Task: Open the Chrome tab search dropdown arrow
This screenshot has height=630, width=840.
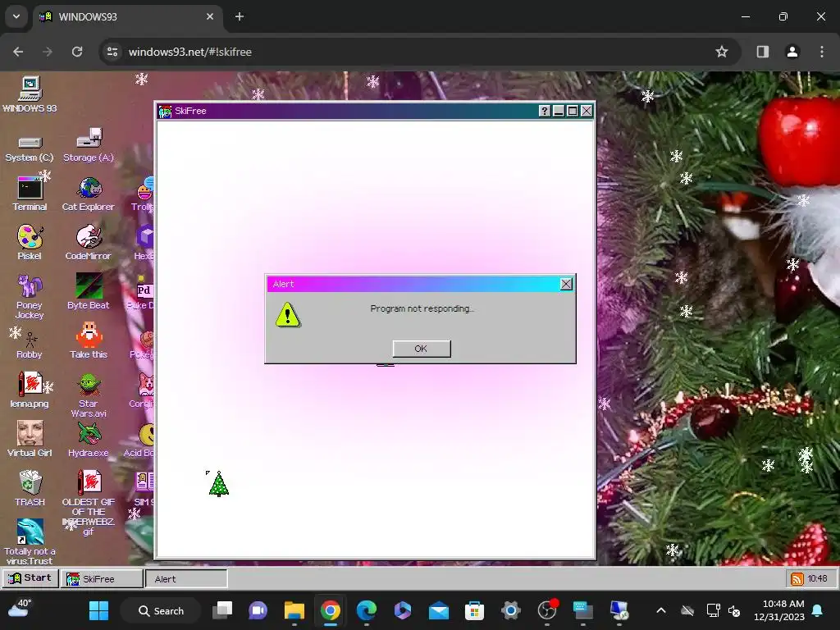Action: pyautogui.click(x=16, y=16)
